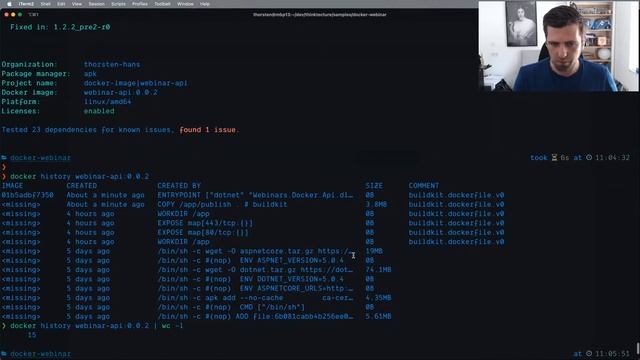The height and width of the screenshot is (360, 640).
Task: Click the 'apk add --no-cache' history entry
Action: click(256, 298)
